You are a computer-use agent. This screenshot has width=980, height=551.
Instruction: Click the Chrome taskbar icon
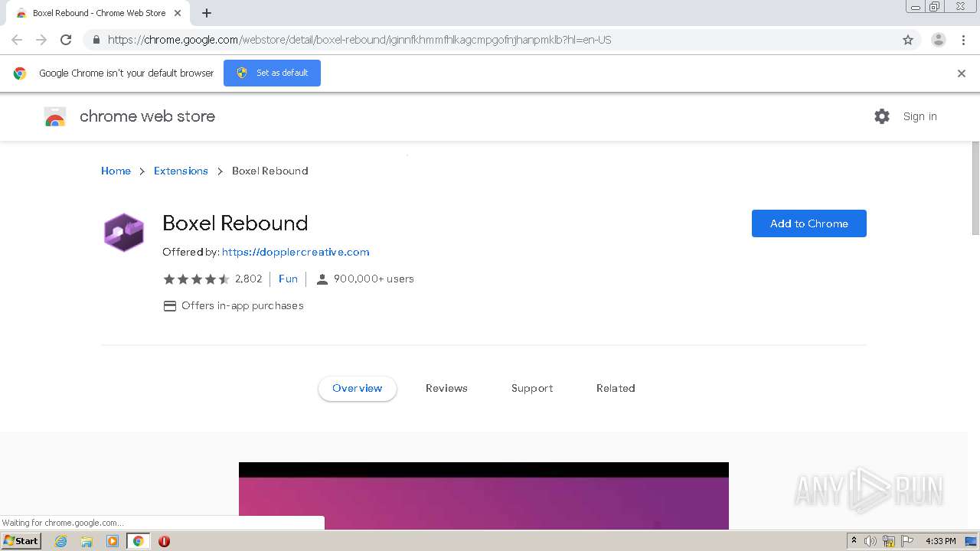(138, 541)
